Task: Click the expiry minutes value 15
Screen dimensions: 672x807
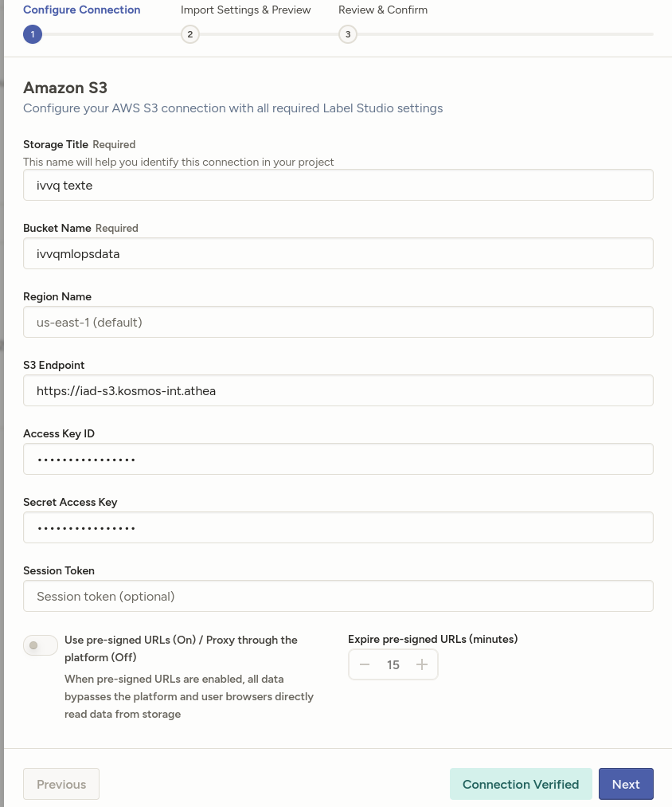Action: pyautogui.click(x=393, y=664)
